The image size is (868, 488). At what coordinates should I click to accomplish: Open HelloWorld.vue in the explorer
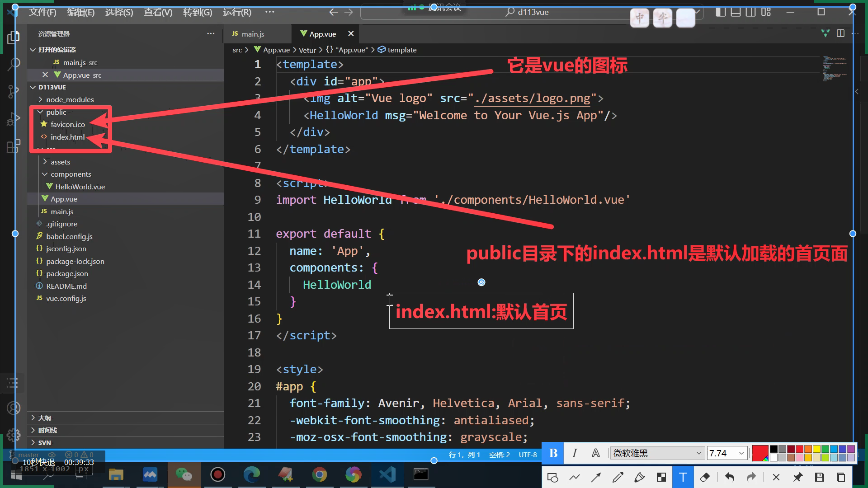pyautogui.click(x=80, y=187)
